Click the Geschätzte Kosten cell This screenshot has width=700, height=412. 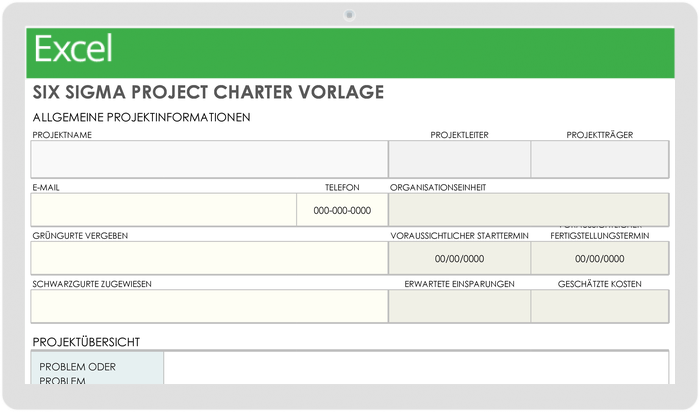(600, 306)
